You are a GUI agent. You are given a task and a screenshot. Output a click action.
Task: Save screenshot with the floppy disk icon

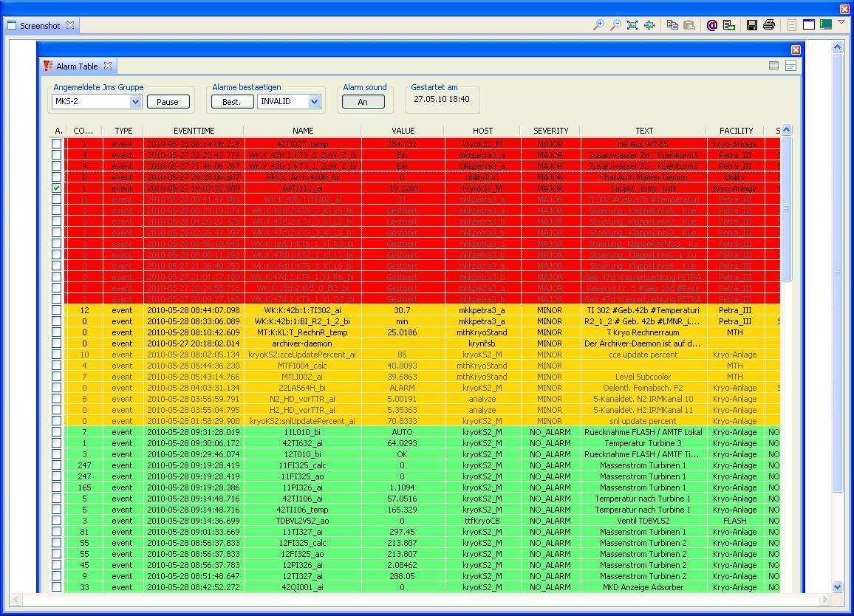coord(752,25)
